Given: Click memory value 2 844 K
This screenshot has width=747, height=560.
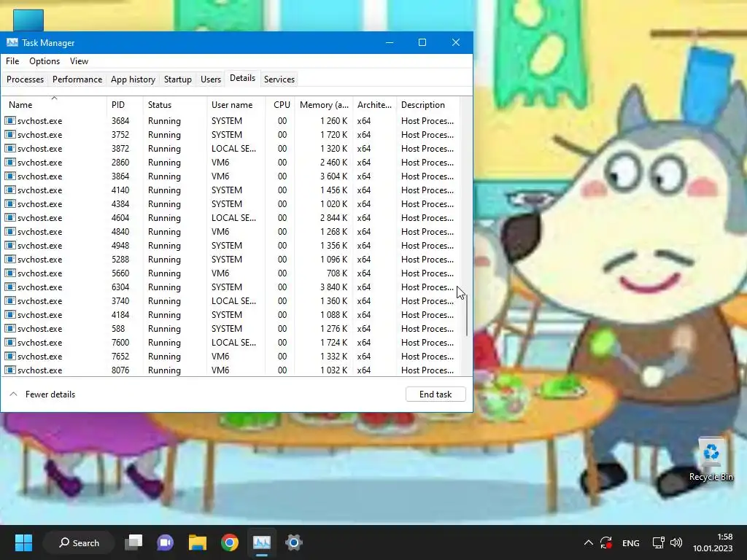Looking at the screenshot, I should tap(333, 217).
